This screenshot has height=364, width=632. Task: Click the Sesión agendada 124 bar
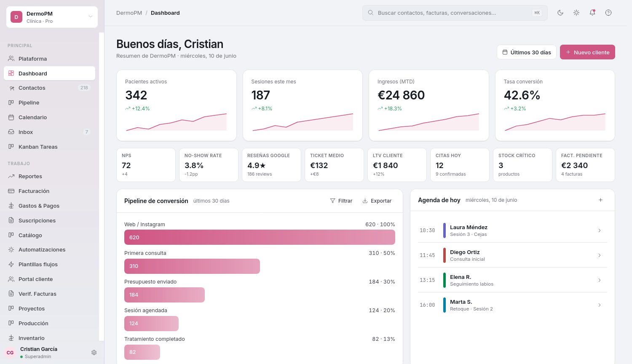[151, 324]
